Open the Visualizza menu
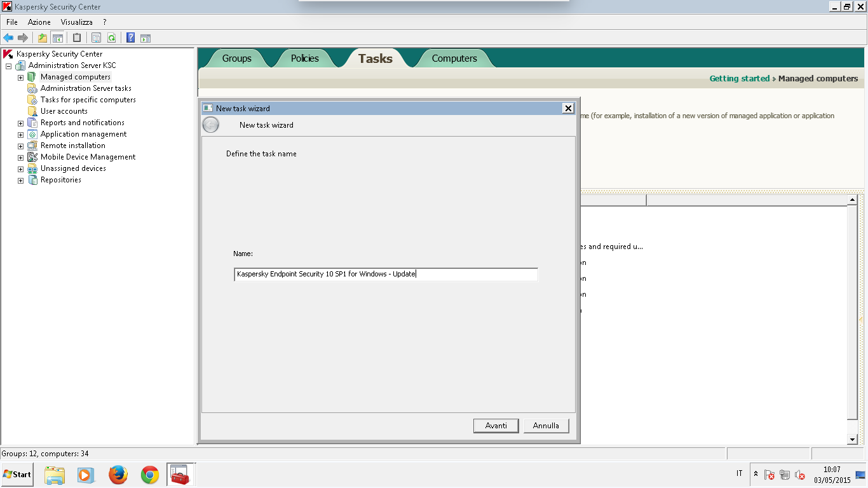The image size is (868, 488). click(77, 22)
